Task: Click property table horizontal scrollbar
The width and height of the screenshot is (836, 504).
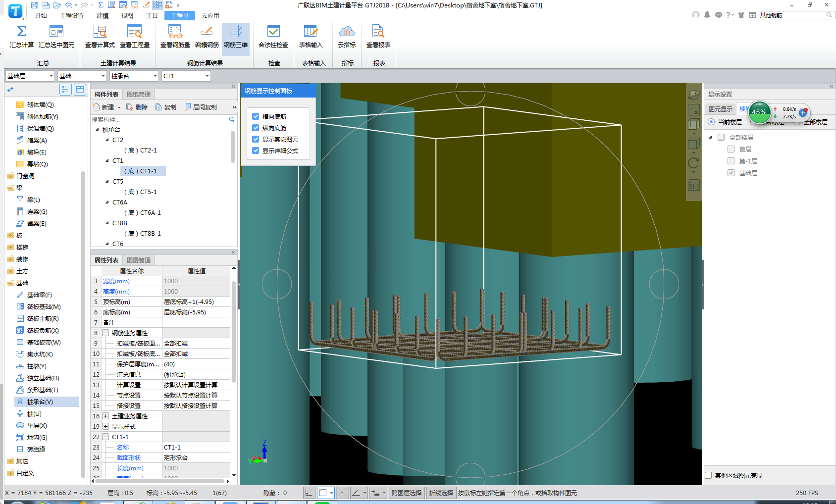Action: 160,481
